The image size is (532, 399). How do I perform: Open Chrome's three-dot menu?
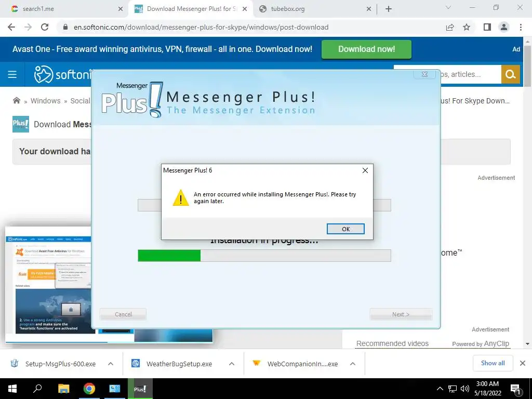(521, 27)
